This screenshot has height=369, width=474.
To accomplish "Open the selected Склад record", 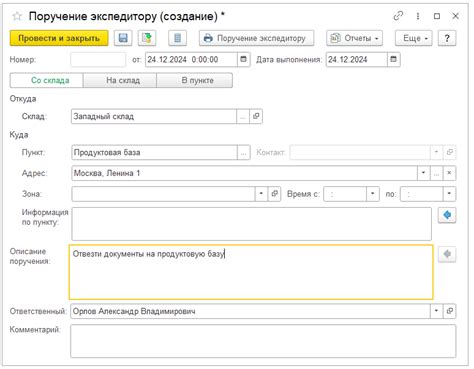I will (256, 116).
